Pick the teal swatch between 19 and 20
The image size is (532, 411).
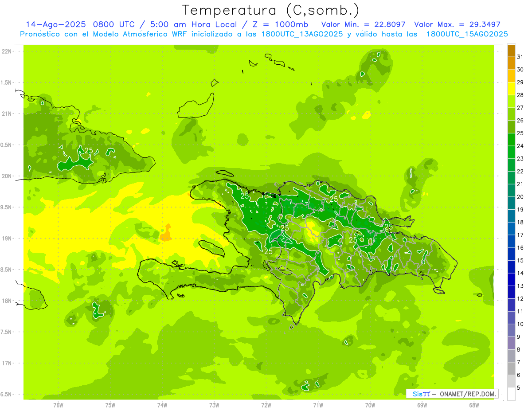click(x=511, y=204)
